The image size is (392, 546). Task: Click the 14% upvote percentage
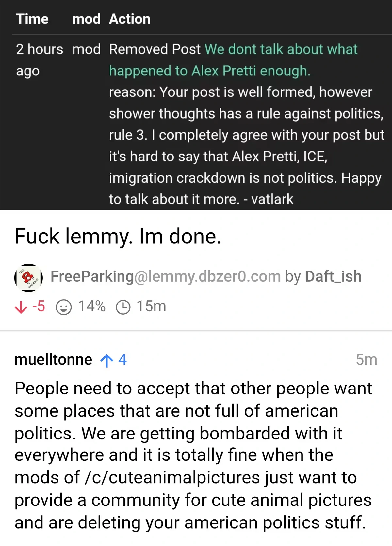coord(92,306)
